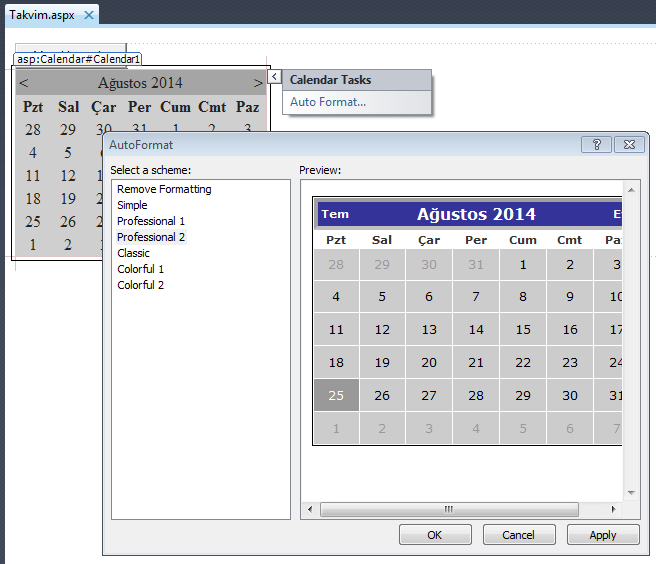Collapse Calendar Tasks with the smart tag arrow

(x=274, y=77)
